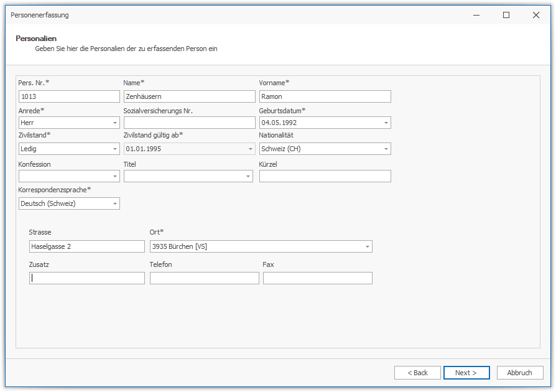Click the Pers. Nr. input field
Screen dimensions: 556x392
[69, 96]
